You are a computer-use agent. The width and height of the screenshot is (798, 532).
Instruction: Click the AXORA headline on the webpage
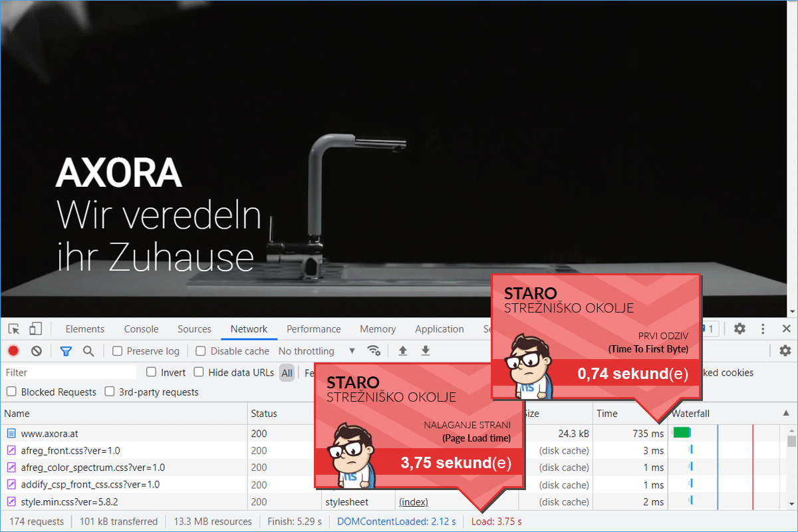[x=118, y=173]
